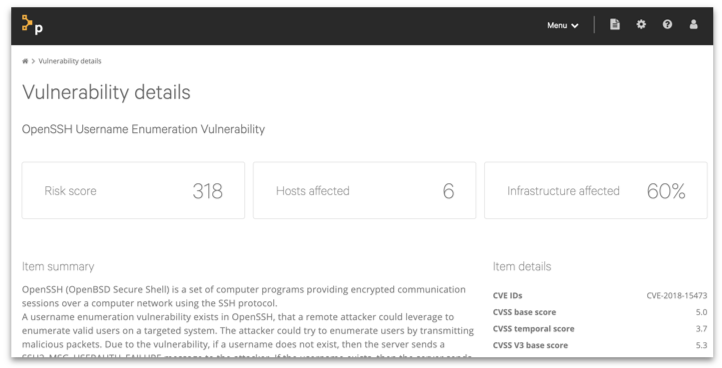Click the Vulnerability details page heading
The width and height of the screenshot is (722, 368).
pos(106,92)
